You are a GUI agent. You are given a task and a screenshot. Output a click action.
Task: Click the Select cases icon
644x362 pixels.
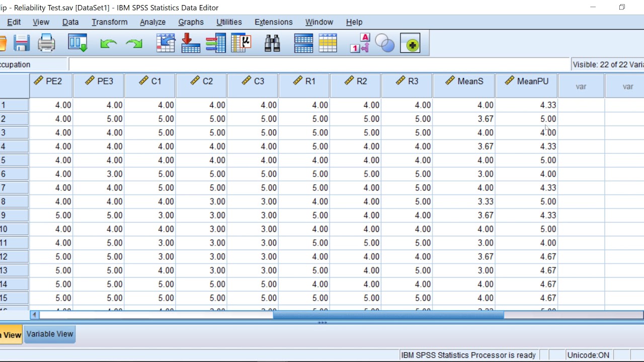328,43
